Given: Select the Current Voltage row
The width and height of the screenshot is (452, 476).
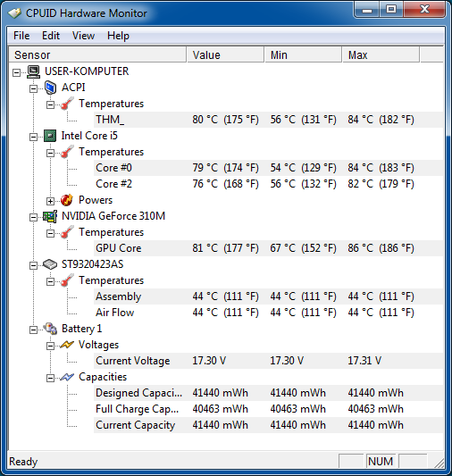Looking at the screenshot, I should [268, 361].
